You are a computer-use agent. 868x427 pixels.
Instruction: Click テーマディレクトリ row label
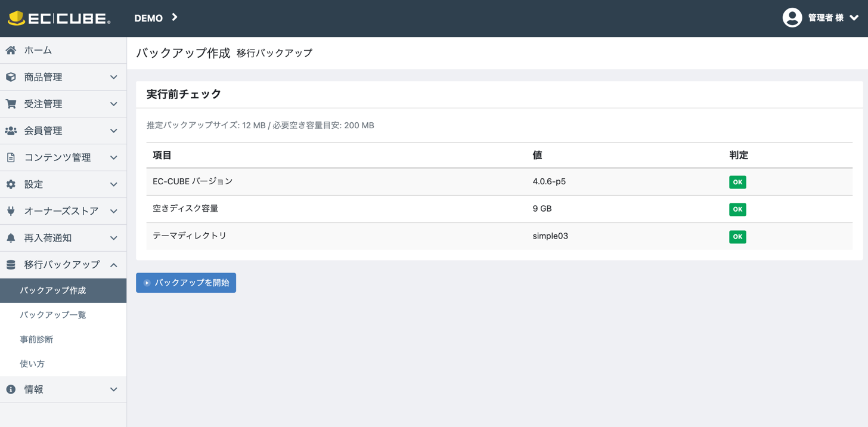click(x=190, y=236)
